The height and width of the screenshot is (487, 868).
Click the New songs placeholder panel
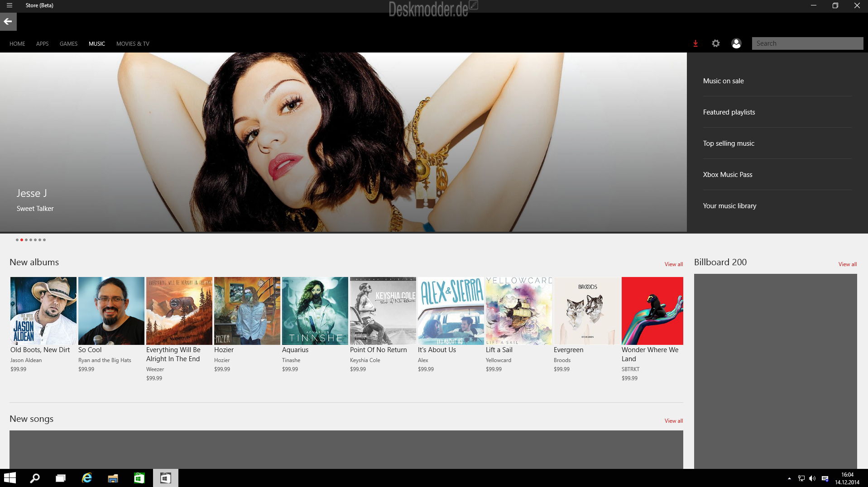click(346, 449)
